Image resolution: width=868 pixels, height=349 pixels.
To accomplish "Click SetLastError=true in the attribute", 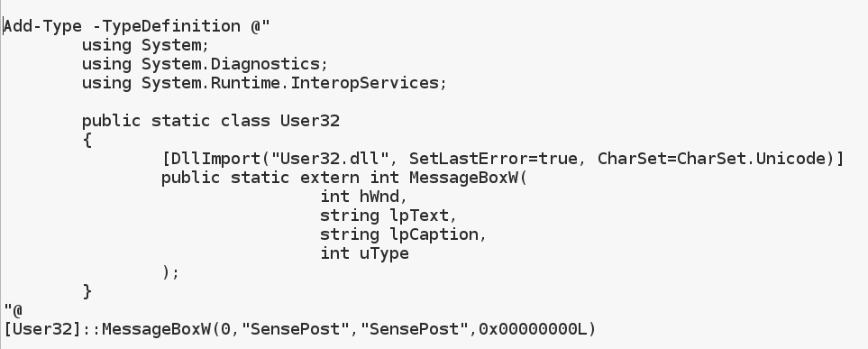I will 493,159.
